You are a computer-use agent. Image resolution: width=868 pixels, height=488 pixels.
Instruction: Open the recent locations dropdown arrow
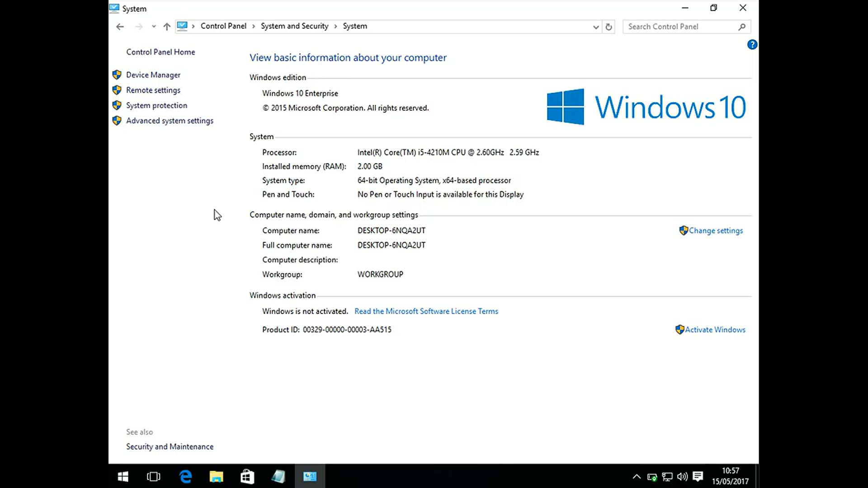tap(154, 27)
